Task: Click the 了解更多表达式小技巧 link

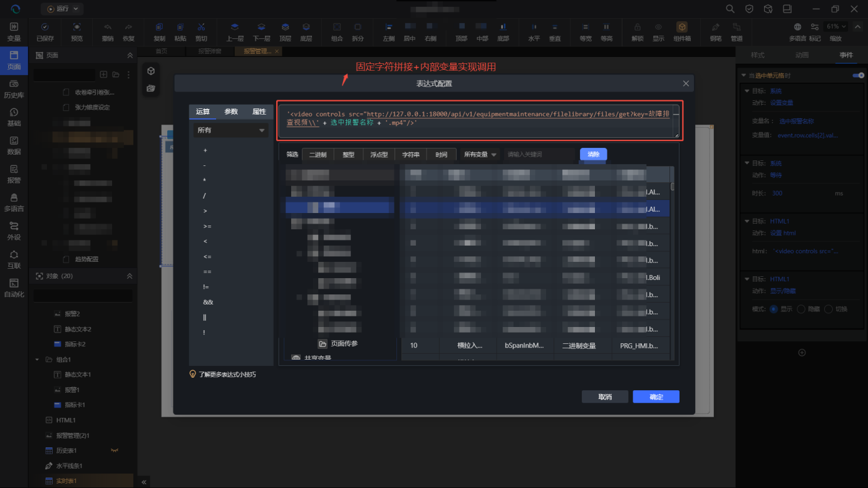Action: 227,374
